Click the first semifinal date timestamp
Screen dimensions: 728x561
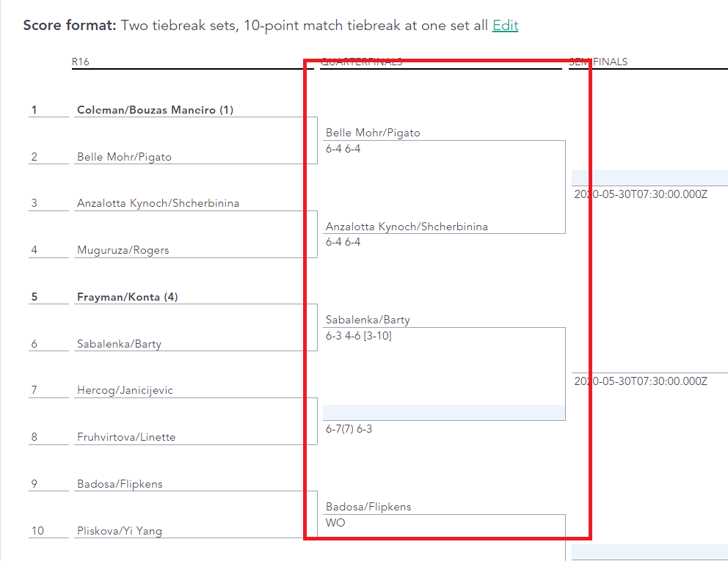639,195
